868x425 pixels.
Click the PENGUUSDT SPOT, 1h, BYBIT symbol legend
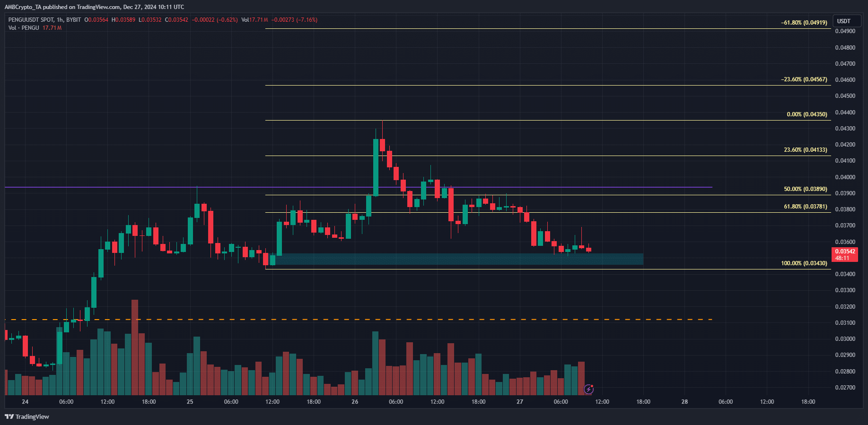[x=44, y=20]
